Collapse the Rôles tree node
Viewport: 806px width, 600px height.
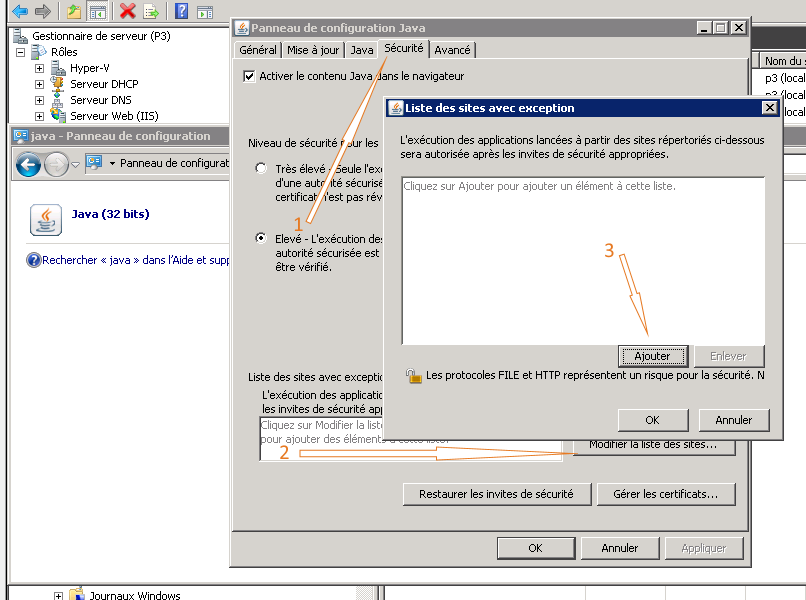point(20,52)
